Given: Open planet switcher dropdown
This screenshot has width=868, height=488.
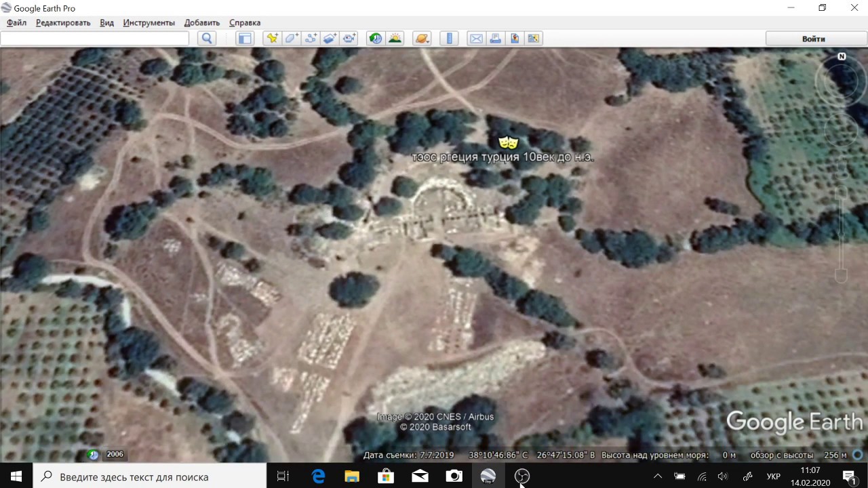Looking at the screenshot, I should pos(422,39).
